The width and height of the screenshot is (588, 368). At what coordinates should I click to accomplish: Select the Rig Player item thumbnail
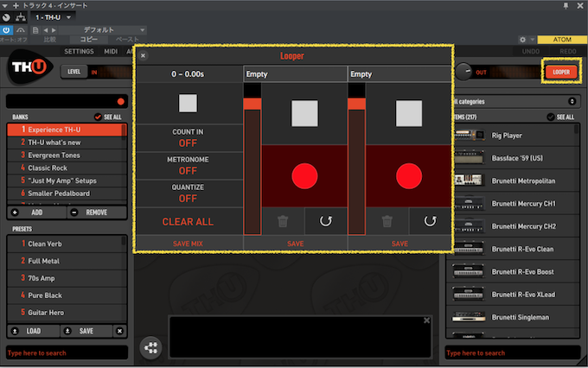pyautogui.click(x=469, y=136)
